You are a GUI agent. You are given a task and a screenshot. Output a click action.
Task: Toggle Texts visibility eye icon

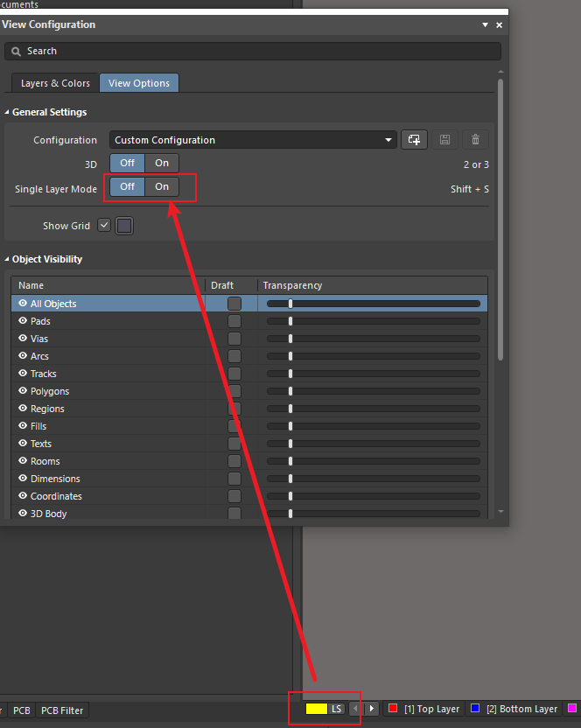[23, 444]
